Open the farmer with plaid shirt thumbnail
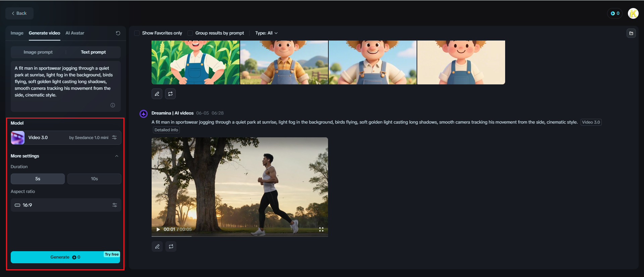 (x=284, y=62)
